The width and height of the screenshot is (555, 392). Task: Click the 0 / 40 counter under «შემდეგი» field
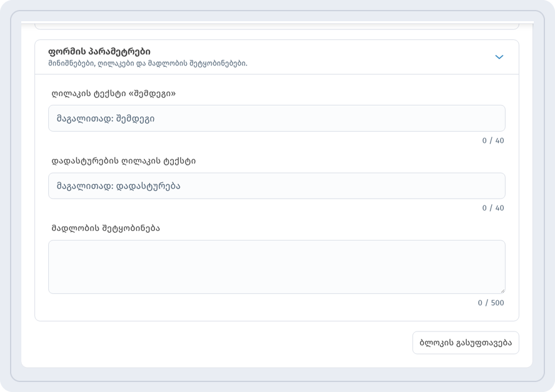coord(493,140)
